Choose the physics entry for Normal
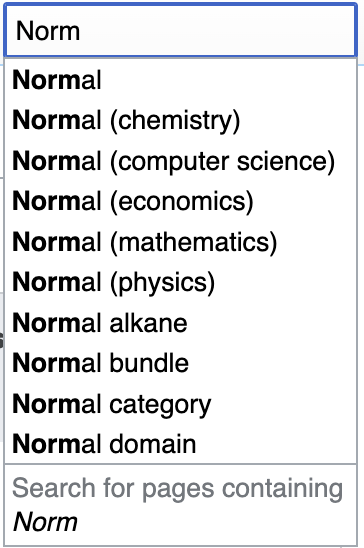Viewport: 364px width, 548px height. click(x=181, y=283)
